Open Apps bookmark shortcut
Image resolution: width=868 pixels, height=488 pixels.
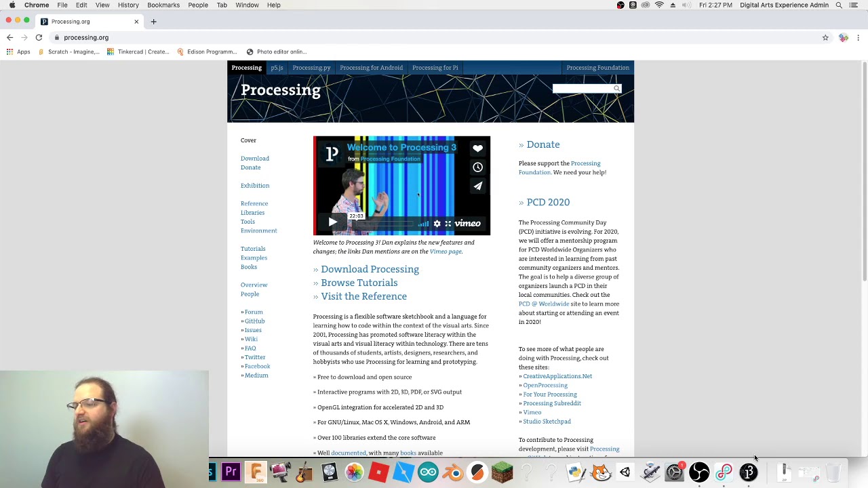click(x=18, y=52)
